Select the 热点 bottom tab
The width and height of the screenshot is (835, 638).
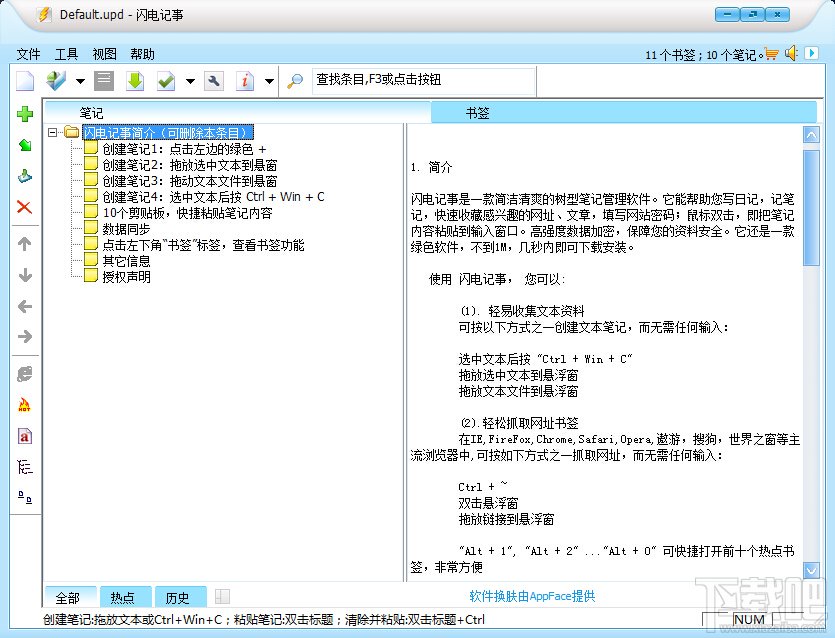tap(126, 597)
